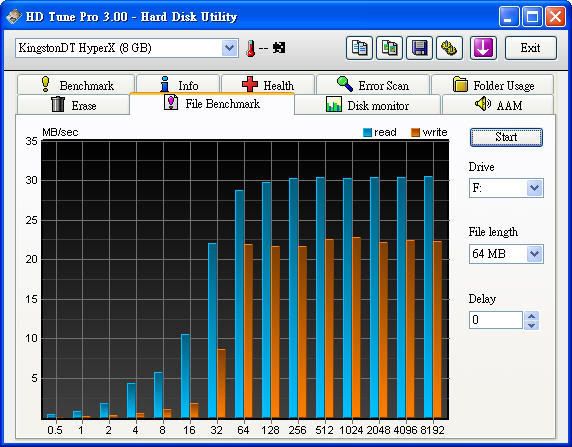
Task: Open the File length 64 MB dropdown
Action: point(534,254)
